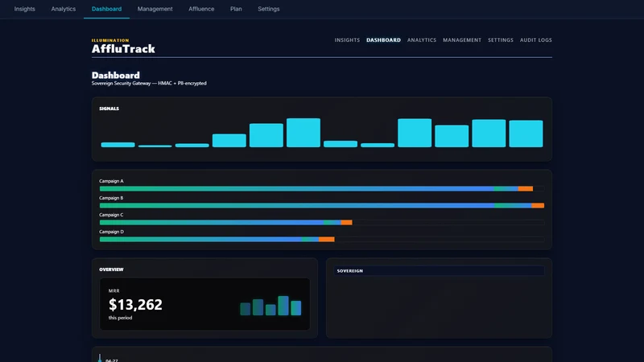Click the orange segment of Campaign D
The width and height of the screenshot is (644, 362).
pyautogui.click(x=327, y=239)
